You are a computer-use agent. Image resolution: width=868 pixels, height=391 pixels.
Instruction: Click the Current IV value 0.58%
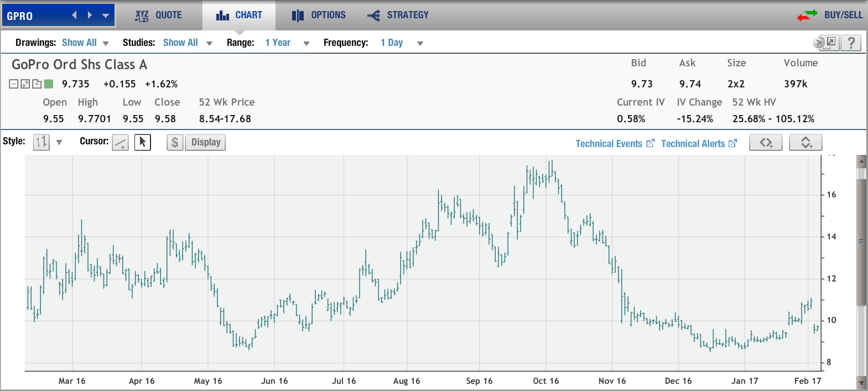point(631,119)
